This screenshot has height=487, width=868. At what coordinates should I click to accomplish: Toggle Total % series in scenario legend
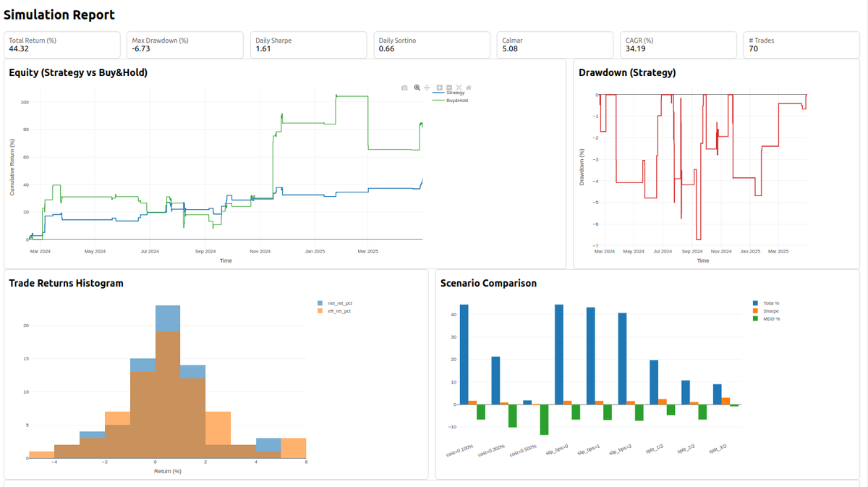tap(766, 303)
